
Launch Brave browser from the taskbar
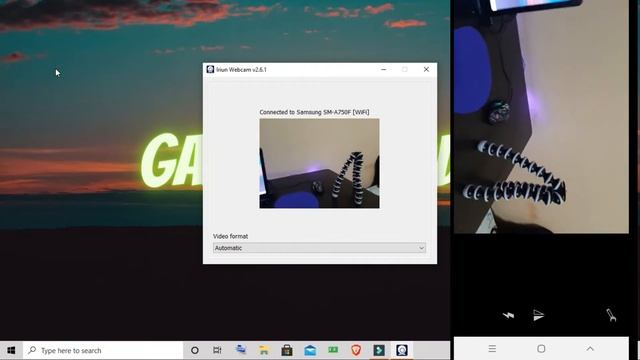(356, 350)
